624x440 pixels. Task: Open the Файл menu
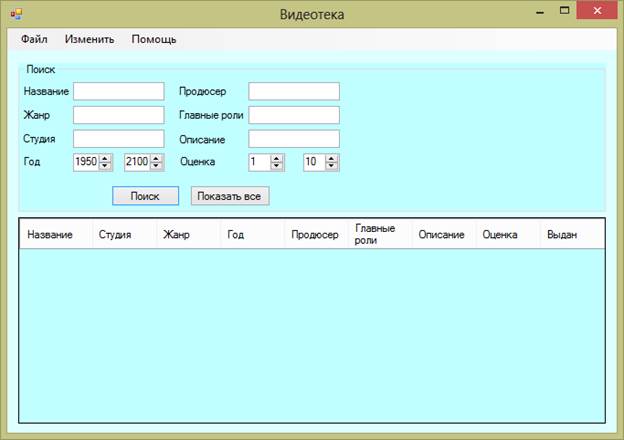(x=34, y=39)
